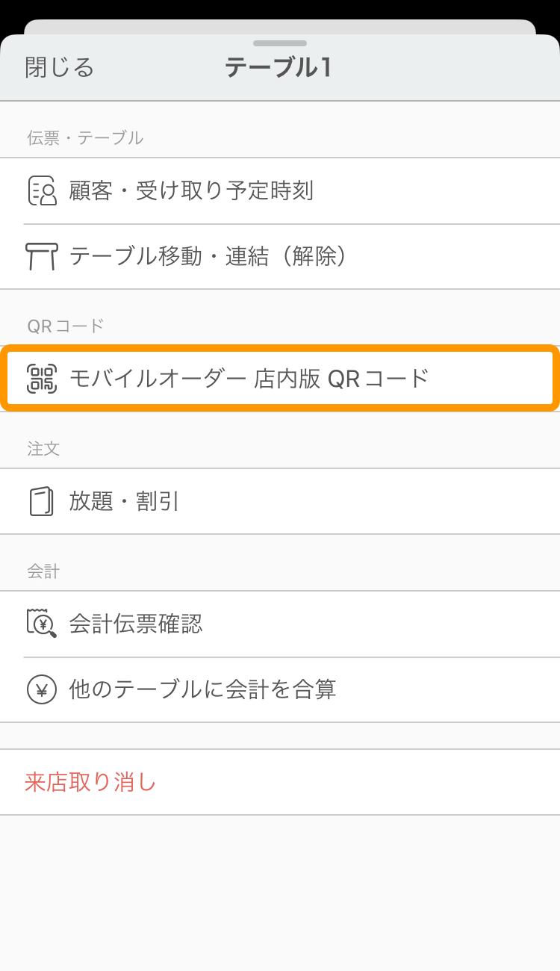
Task: Tap the テーブル1 title
Action: tap(278, 68)
